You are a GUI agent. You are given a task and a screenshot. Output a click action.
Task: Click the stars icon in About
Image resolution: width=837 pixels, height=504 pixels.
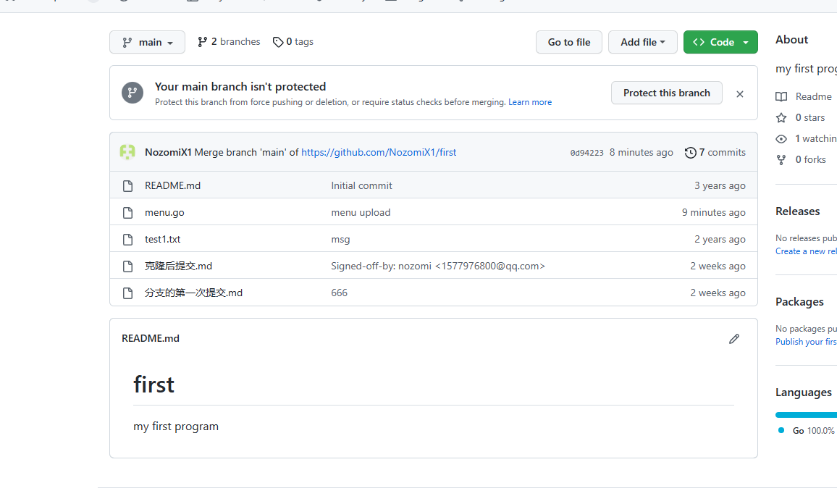pyautogui.click(x=781, y=117)
